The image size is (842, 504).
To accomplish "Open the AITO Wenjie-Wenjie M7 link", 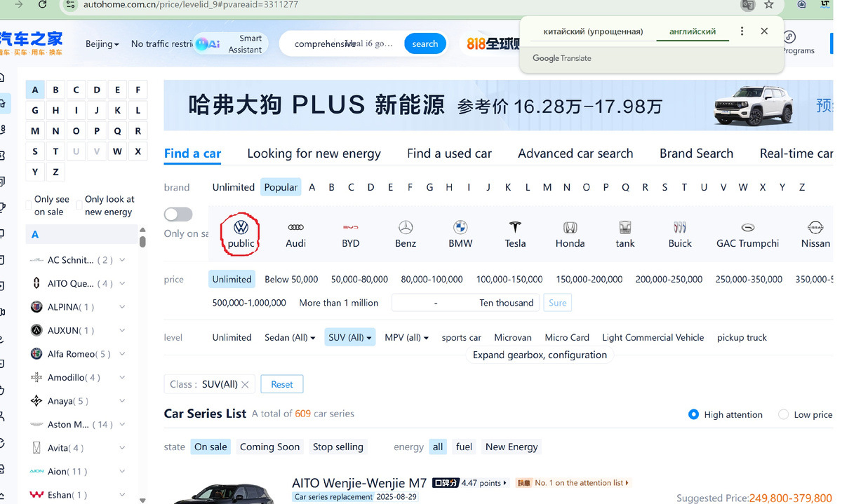I will pyautogui.click(x=359, y=483).
